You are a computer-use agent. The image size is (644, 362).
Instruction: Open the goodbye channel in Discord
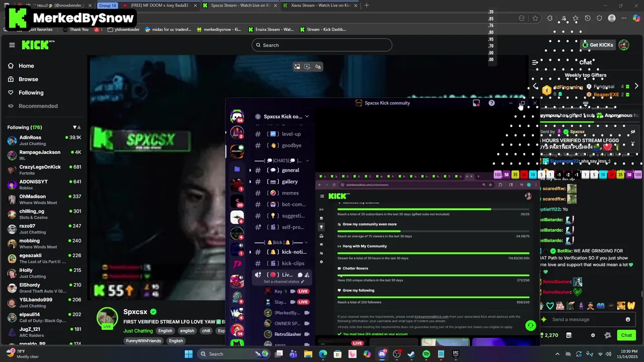(x=282, y=145)
